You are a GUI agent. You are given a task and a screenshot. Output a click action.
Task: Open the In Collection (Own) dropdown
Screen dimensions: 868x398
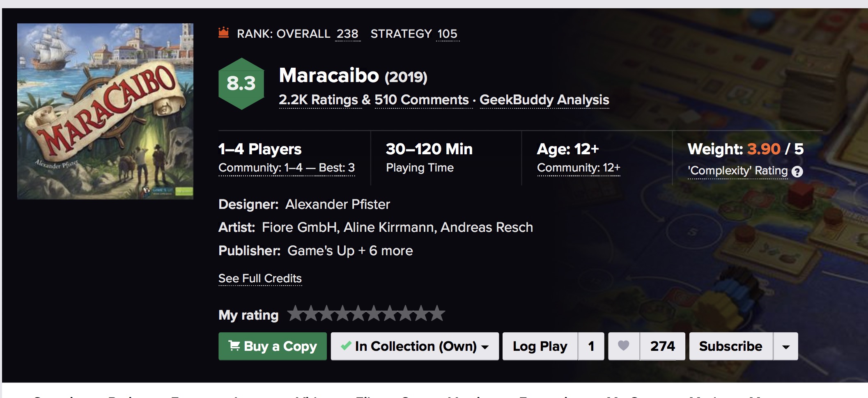pos(485,347)
